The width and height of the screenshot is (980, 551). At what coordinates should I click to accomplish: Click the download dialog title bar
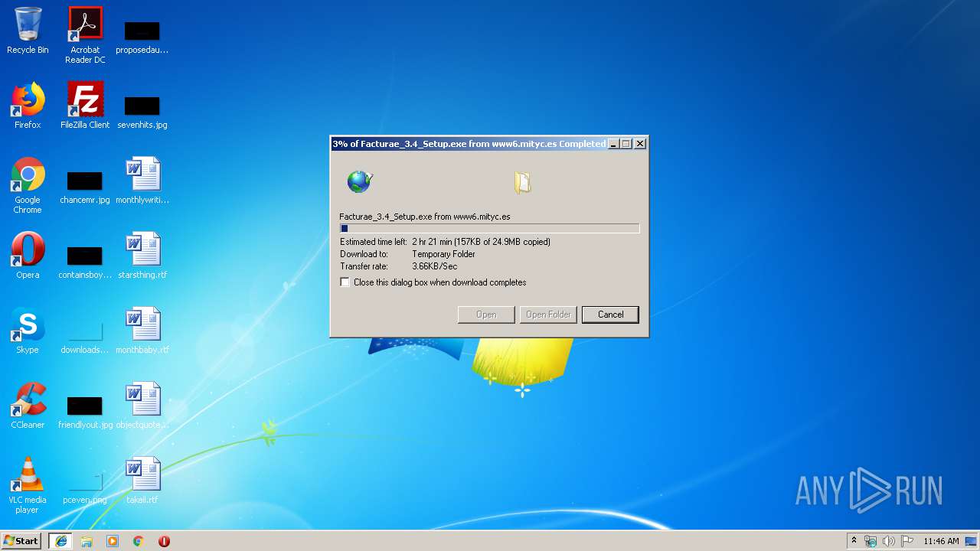coord(469,144)
